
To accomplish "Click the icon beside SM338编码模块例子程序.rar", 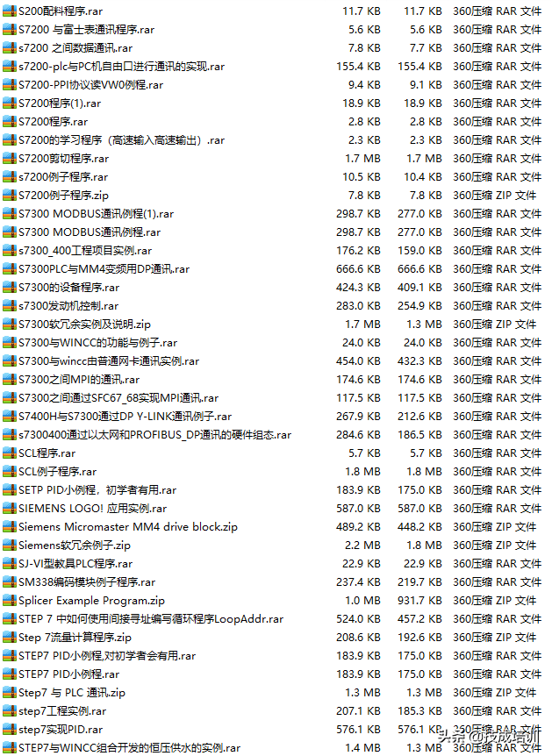I will pos(10,581).
